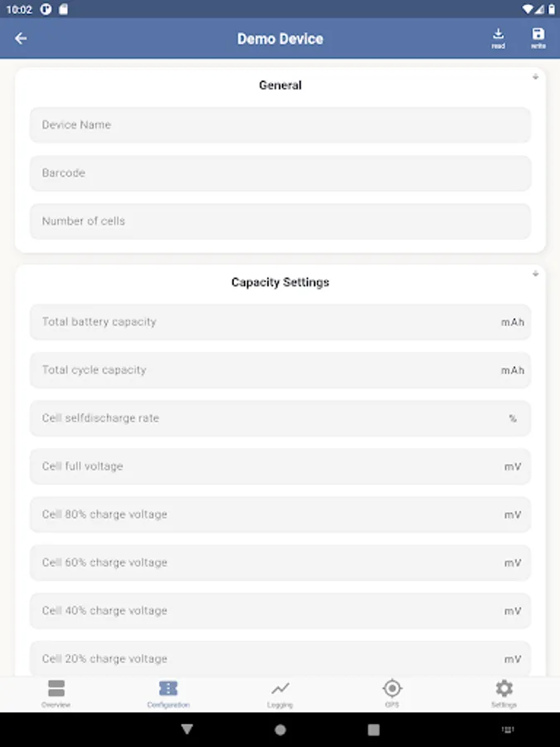Tap the write save icon
560x747 pixels.
(538, 37)
